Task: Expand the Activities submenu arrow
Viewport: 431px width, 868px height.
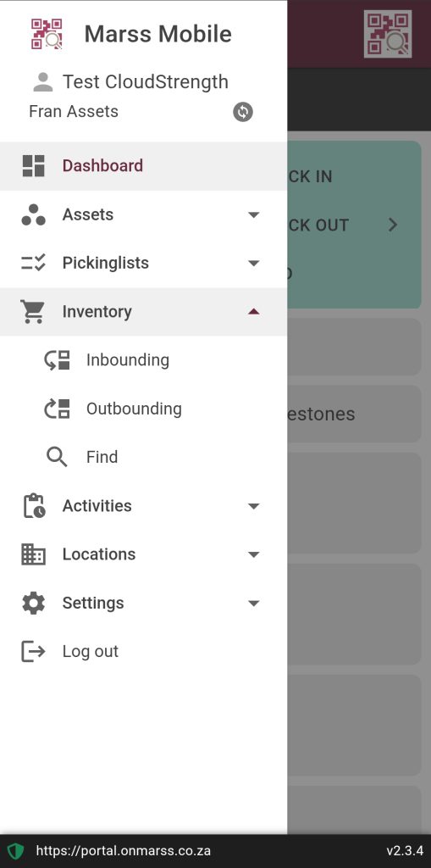Action: point(254,506)
